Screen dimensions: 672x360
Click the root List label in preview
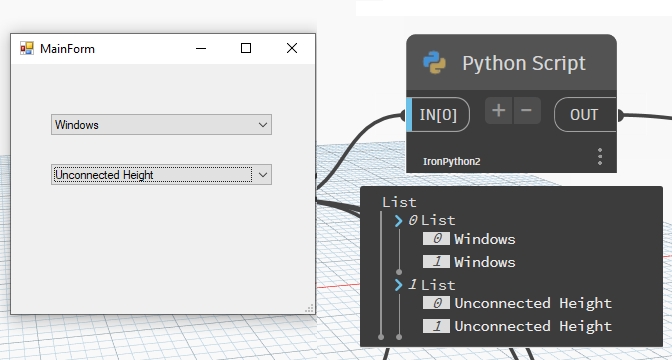tap(399, 202)
